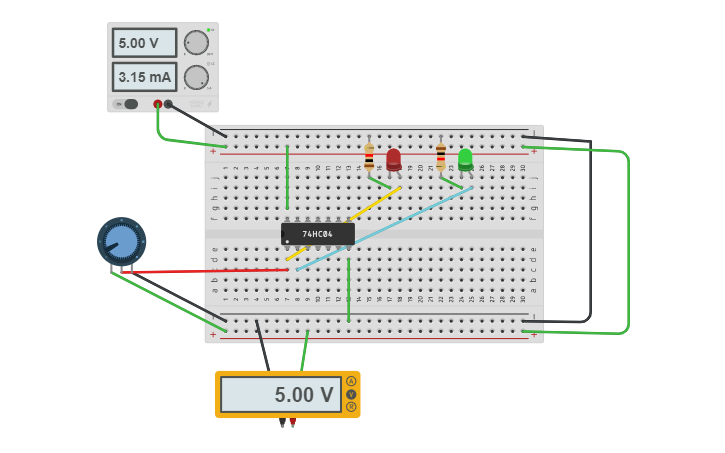Select the multimeter Amperage (A) mode

351,381
